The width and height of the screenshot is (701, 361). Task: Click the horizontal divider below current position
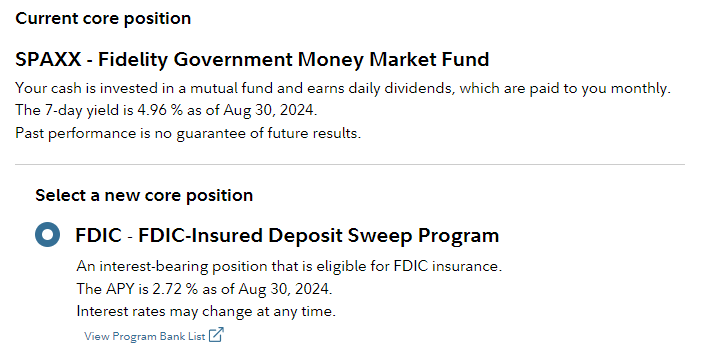(x=350, y=165)
